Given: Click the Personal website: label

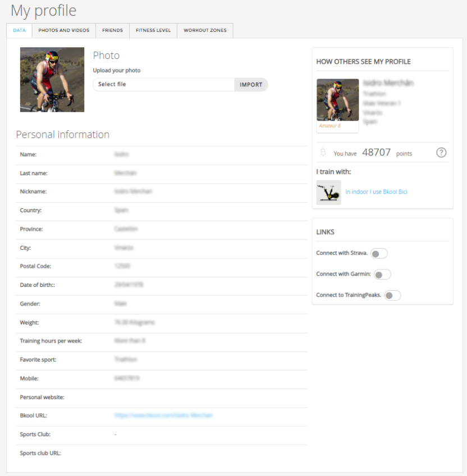Looking at the screenshot, I should coord(42,397).
